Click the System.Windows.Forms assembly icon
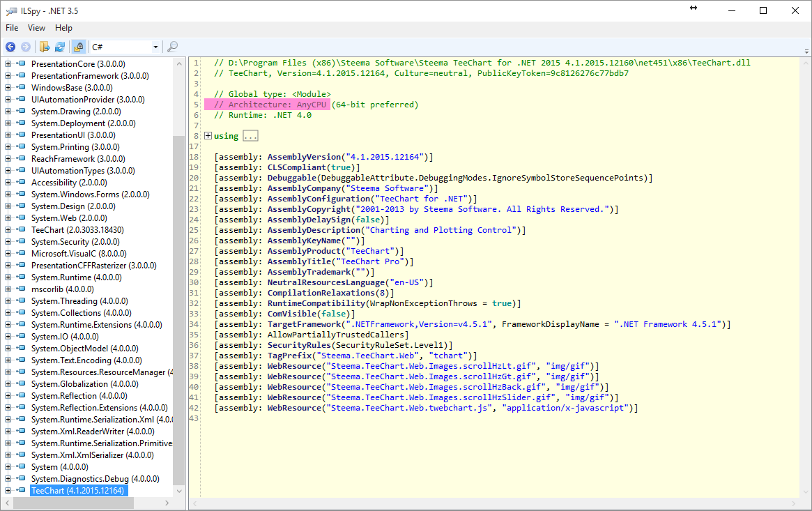 click(21, 194)
